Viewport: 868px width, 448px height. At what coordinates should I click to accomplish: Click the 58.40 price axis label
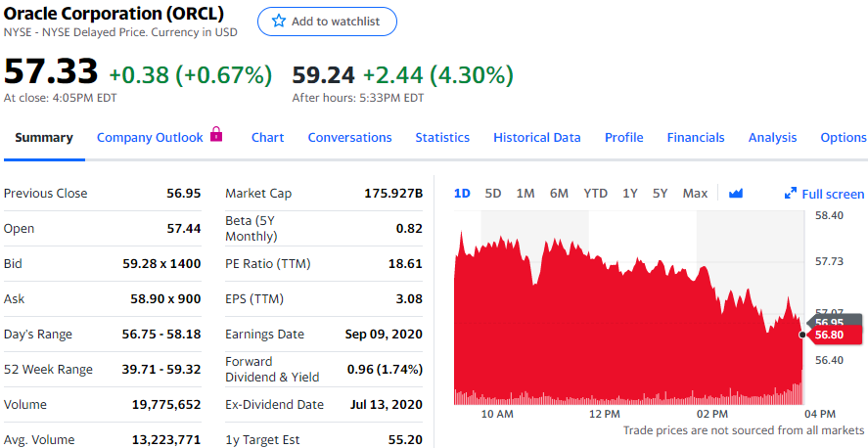tap(830, 215)
